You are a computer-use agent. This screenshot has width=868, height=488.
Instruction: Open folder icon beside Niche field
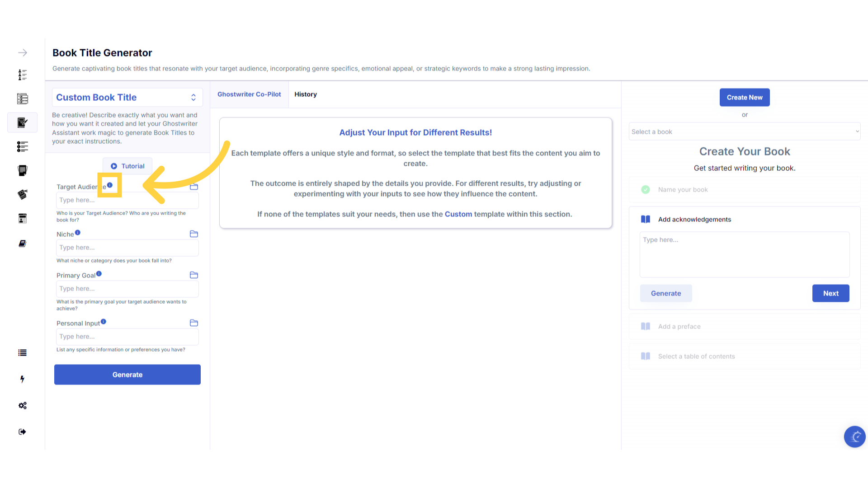pyautogui.click(x=194, y=234)
